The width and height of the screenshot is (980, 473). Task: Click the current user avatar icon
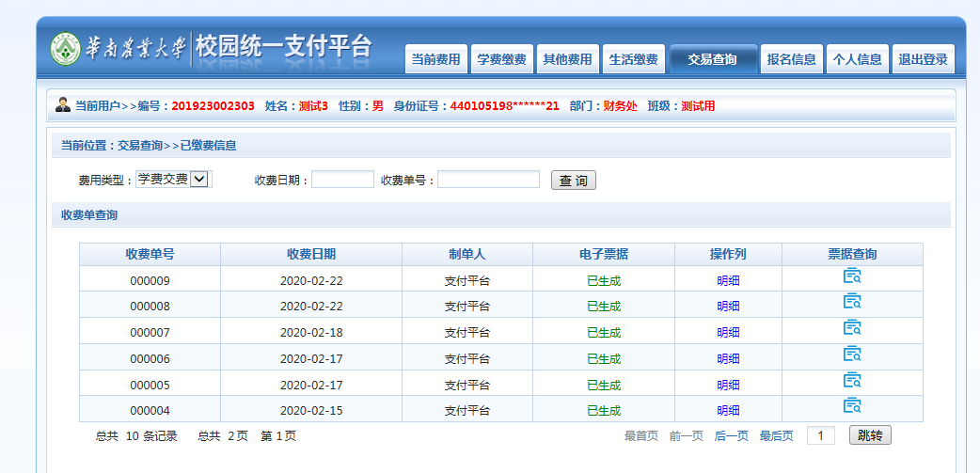[x=63, y=105]
